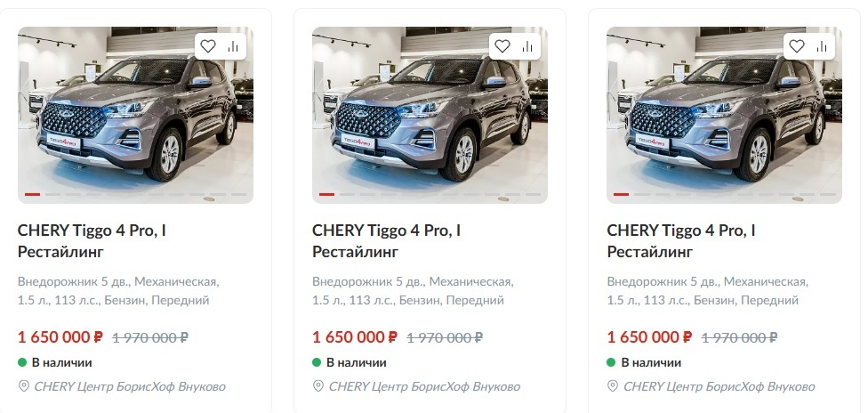Add first Chery card to favorites (heart)
This screenshot has height=413, width=868.
[207, 46]
